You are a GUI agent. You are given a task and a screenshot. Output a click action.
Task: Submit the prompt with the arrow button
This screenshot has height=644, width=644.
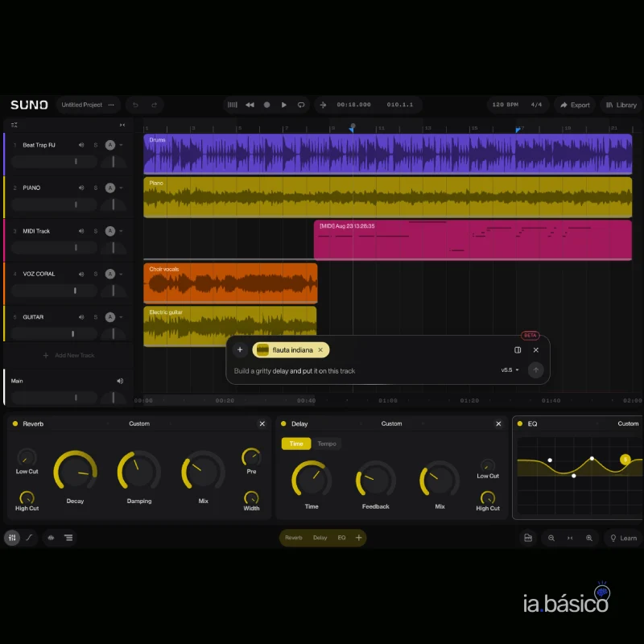pos(536,370)
